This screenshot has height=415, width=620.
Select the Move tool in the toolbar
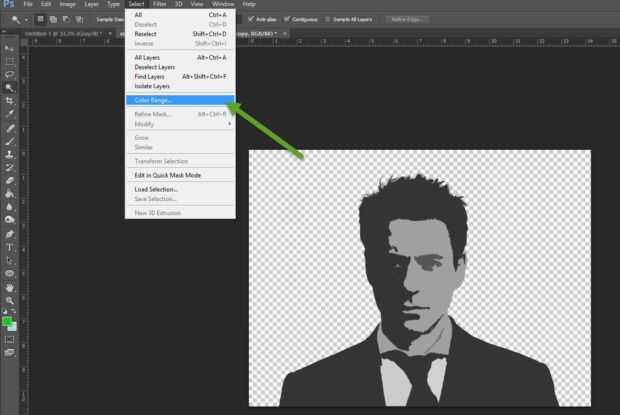coord(10,47)
